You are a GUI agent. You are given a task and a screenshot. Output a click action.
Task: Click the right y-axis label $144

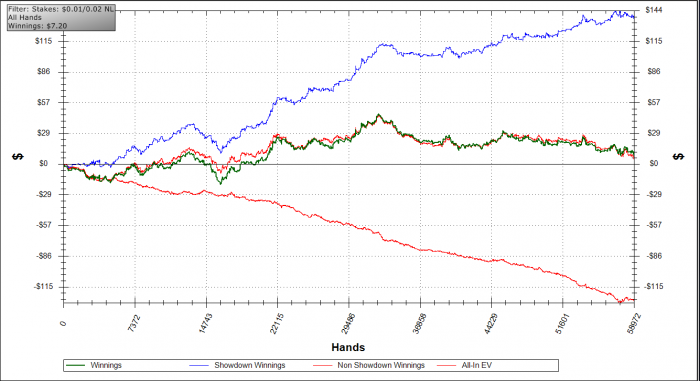pos(654,10)
